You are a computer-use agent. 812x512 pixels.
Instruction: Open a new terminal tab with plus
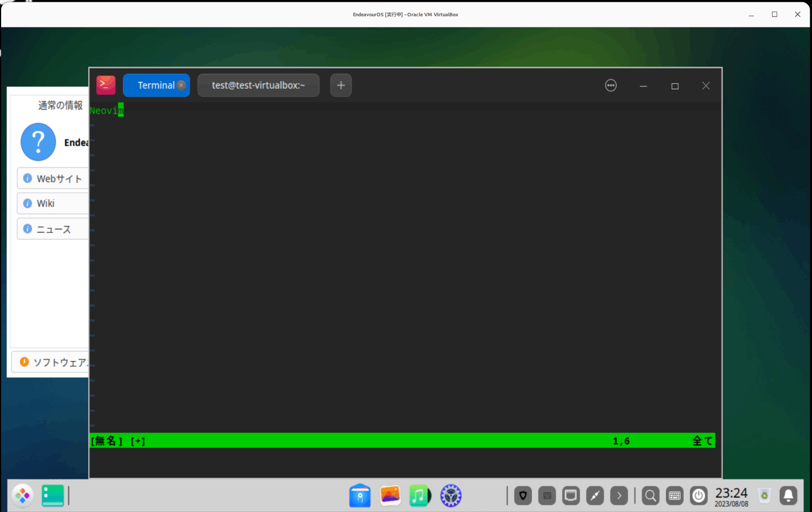[341, 85]
